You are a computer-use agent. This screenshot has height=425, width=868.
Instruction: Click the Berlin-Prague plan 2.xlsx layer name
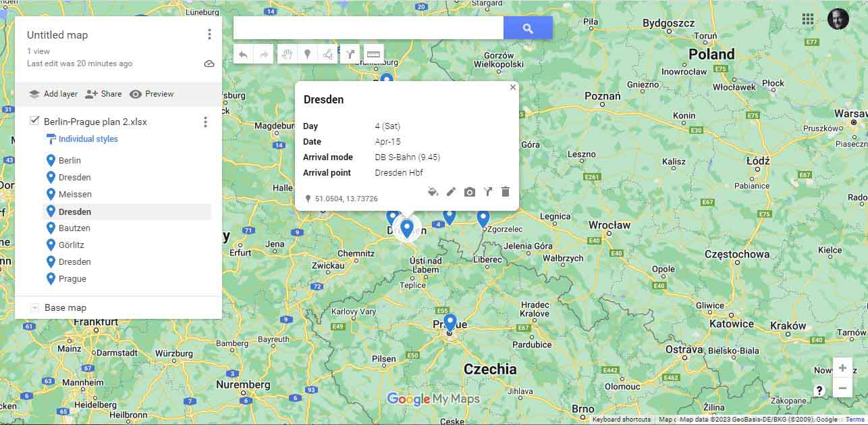(95, 122)
